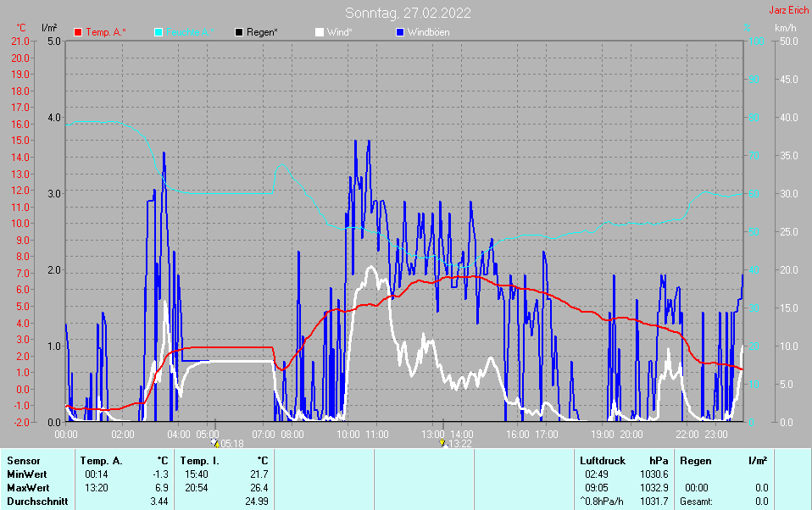This screenshot has height=510, width=812.
Task: Click the Temp. A. column header
Action: click(x=101, y=460)
